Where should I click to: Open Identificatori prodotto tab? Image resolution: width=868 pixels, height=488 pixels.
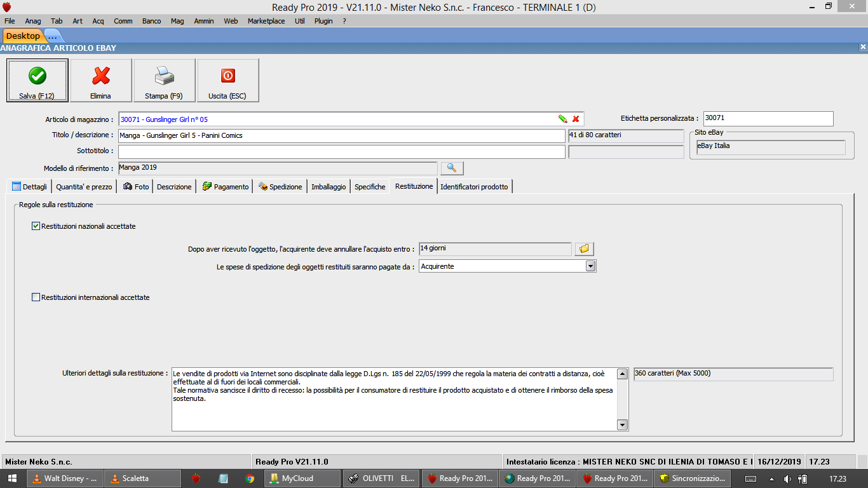coord(474,187)
